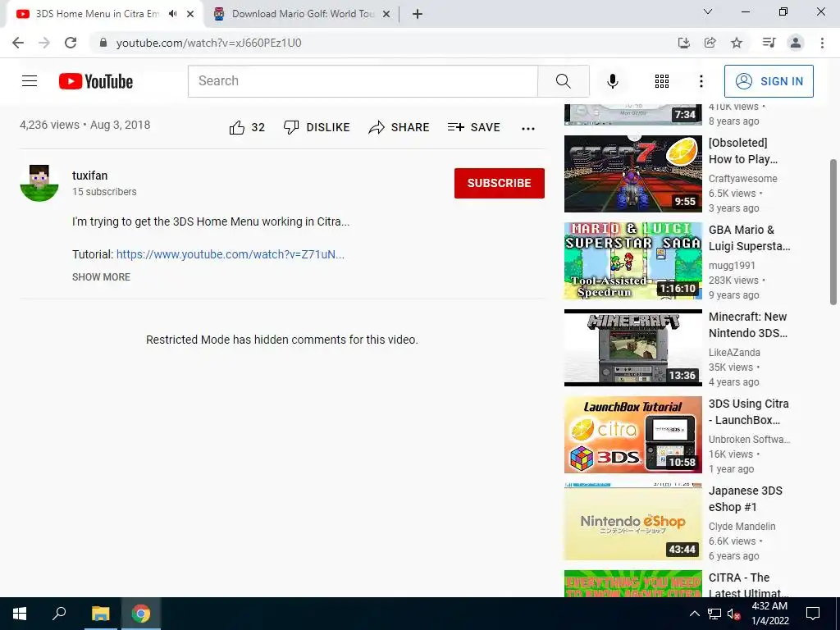
Task: Go to YouTube home via logo
Action: click(x=96, y=81)
